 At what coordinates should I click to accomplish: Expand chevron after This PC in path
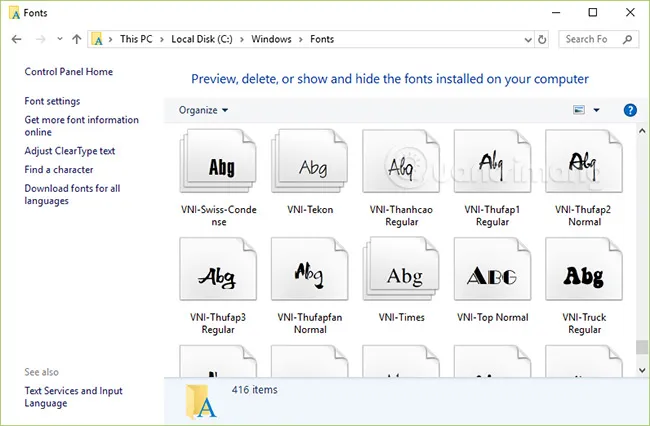(162, 39)
